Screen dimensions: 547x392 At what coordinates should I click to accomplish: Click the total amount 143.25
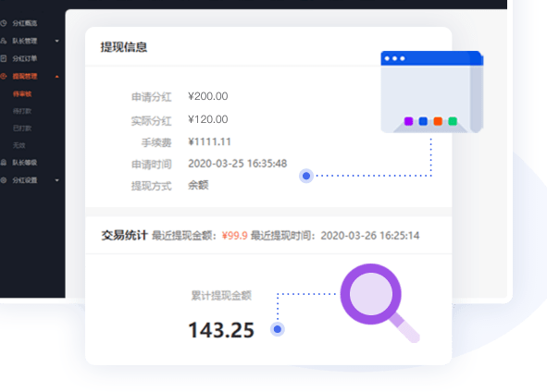tap(221, 330)
